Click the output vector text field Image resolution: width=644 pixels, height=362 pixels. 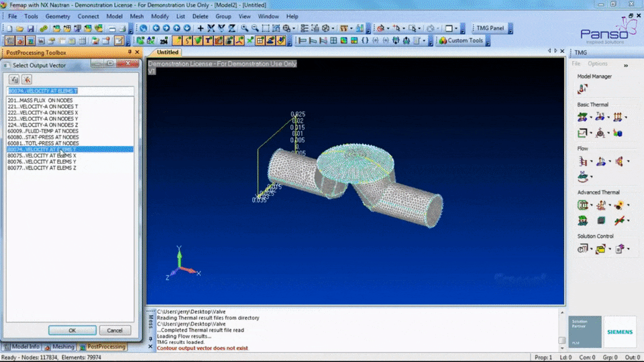70,90
